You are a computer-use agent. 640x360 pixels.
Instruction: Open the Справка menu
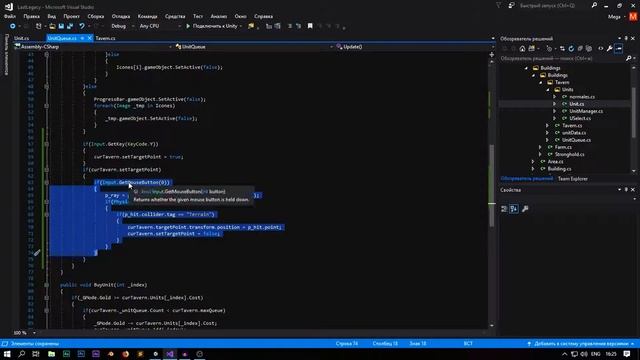click(263, 16)
